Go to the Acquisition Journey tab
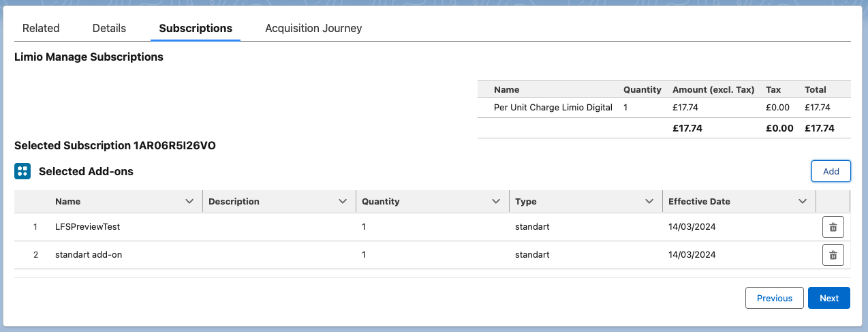The width and height of the screenshot is (868, 332). click(x=313, y=29)
